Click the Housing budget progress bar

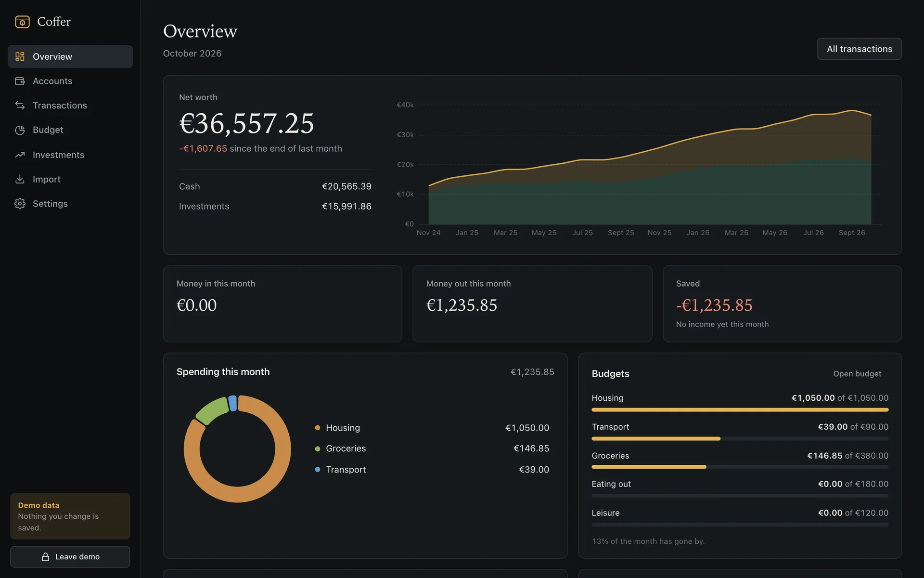click(x=740, y=410)
